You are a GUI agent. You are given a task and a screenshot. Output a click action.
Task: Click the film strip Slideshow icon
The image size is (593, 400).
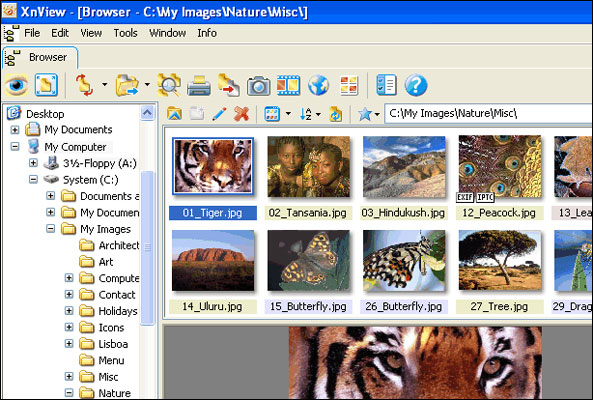coord(289,85)
